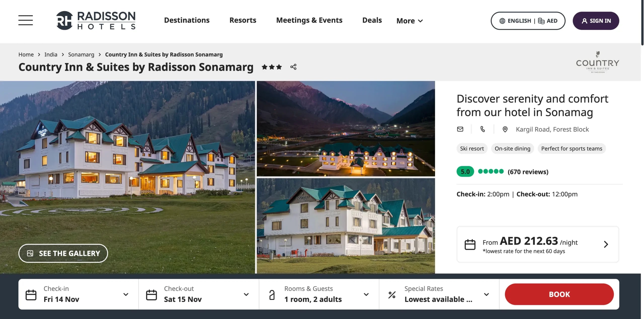Click the arrow on the lowest rate card
Viewport: 644px width, 319px height.
tap(606, 244)
